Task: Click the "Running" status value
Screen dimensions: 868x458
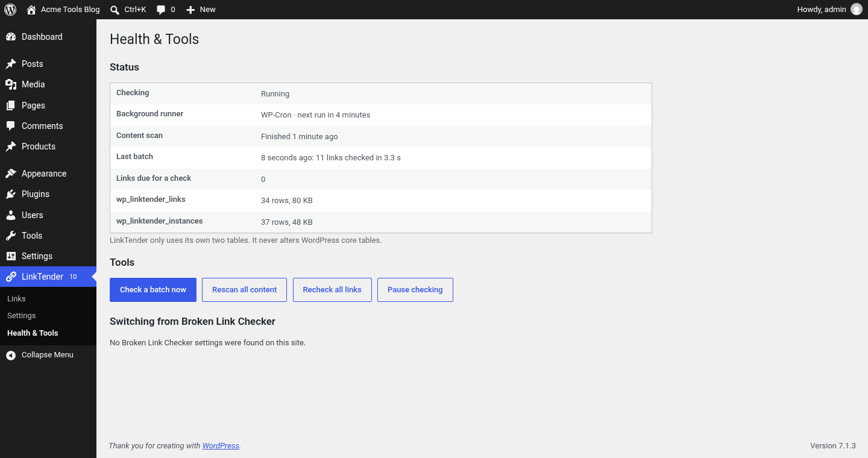Action: point(275,94)
